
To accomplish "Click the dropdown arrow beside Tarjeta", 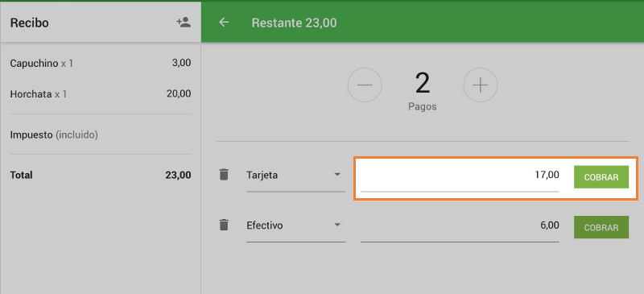I will pyautogui.click(x=337, y=175).
